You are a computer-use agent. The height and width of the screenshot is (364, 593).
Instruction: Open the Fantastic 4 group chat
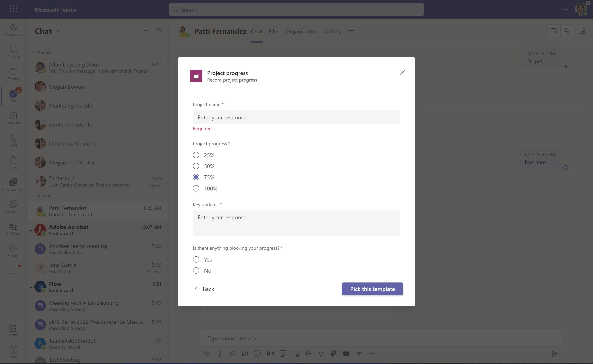(98, 182)
